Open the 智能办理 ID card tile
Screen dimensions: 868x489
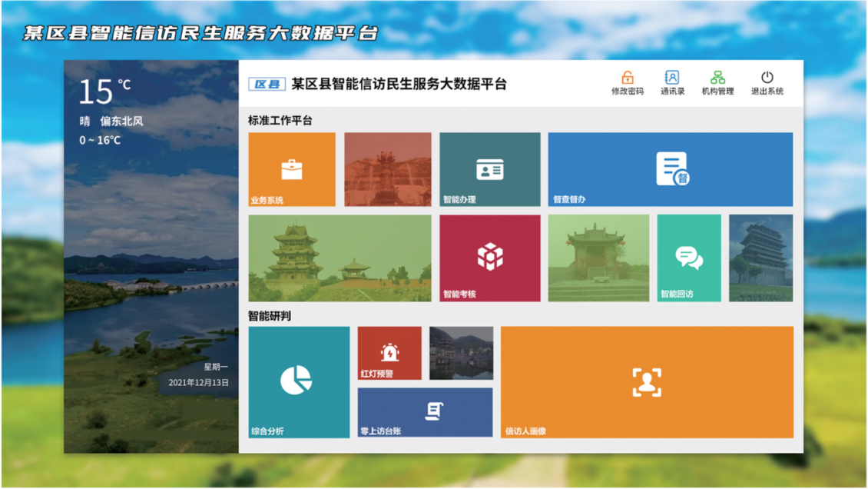coord(489,169)
